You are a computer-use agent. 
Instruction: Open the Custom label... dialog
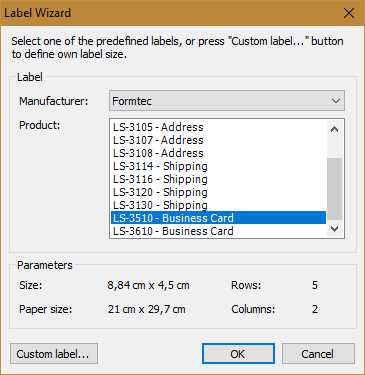pos(54,354)
